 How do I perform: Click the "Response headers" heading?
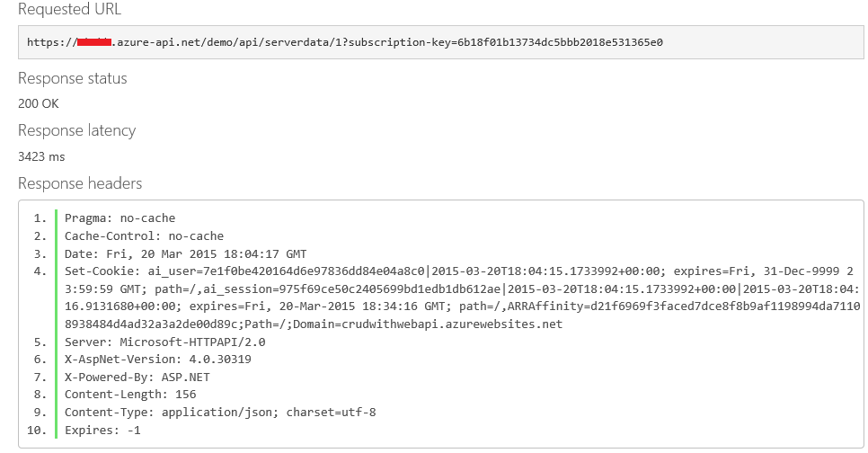[x=80, y=183]
